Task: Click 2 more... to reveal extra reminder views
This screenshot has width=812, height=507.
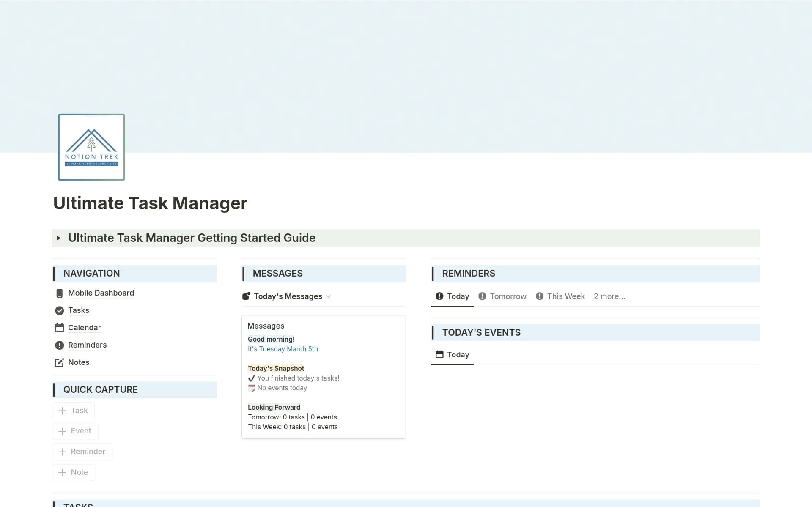Action: point(609,296)
